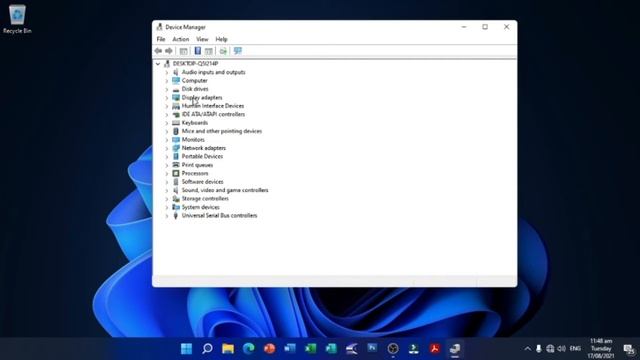Open the notification center icon
Image resolution: width=640 pixels, height=360 pixels.
[629, 349]
